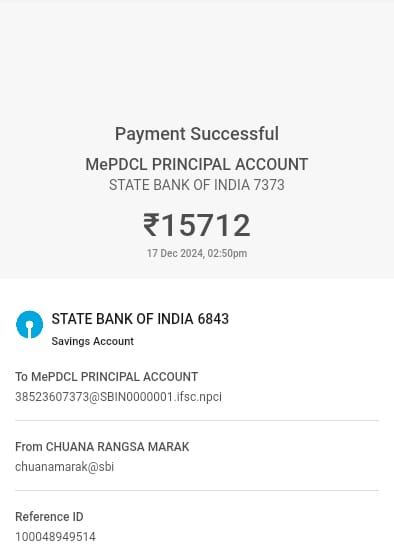
Task: Select the Payment Successful heading
Action: click(197, 134)
